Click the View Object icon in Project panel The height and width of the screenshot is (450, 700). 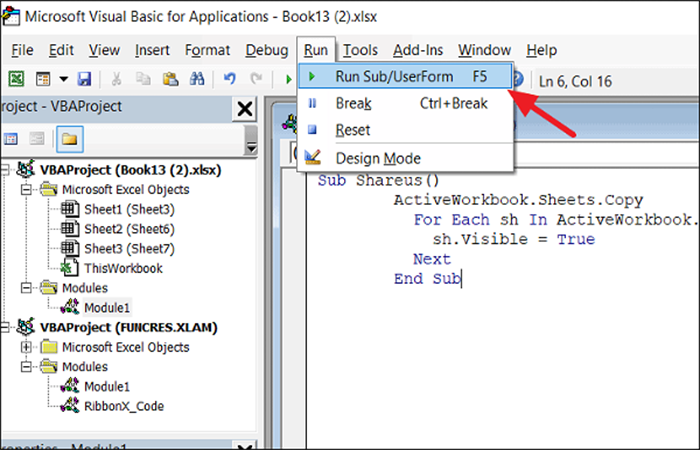click(37, 139)
